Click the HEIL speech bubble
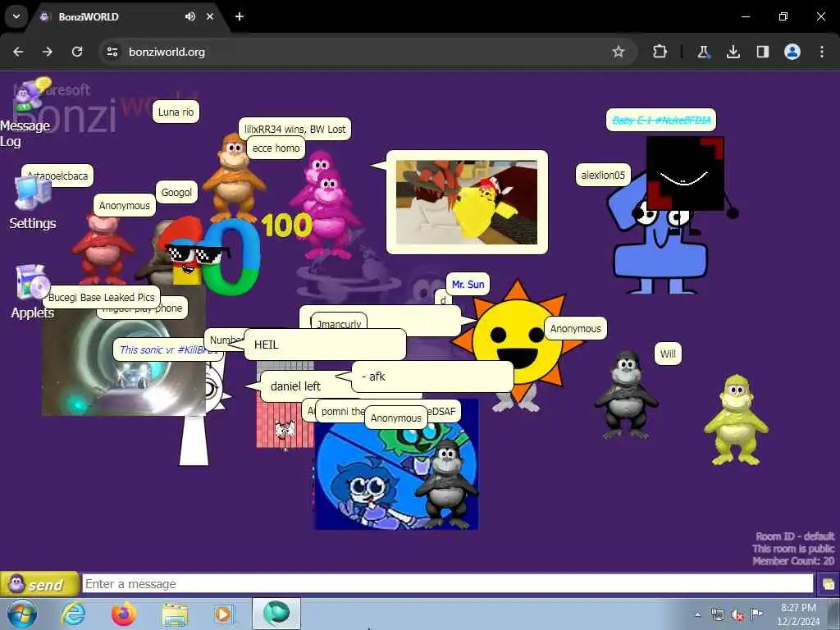The height and width of the screenshot is (630, 840). [325, 345]
